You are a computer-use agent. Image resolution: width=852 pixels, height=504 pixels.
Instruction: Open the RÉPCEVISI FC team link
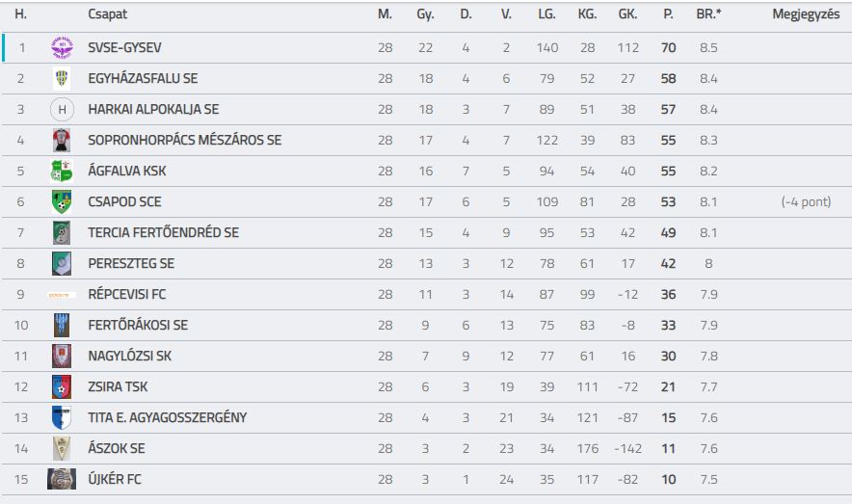tap(126, 294)
